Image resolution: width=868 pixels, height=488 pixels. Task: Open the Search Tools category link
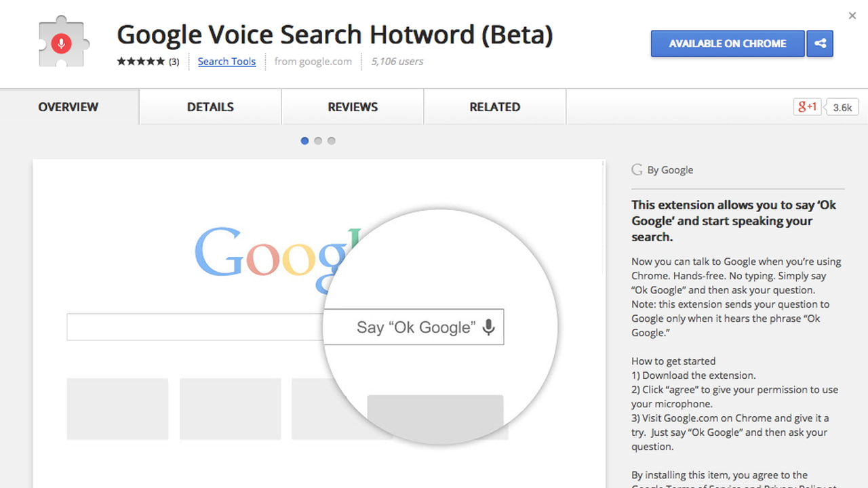[226, 62]
